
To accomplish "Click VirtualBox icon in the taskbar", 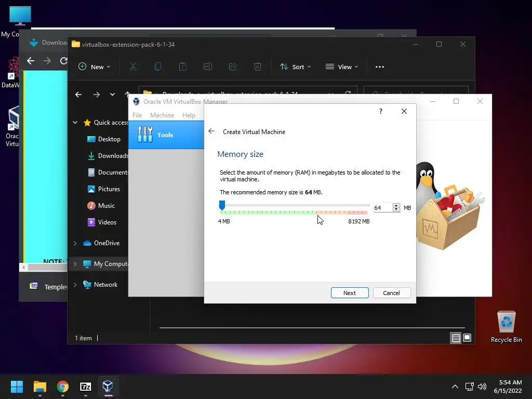I will tap(108, 387).
